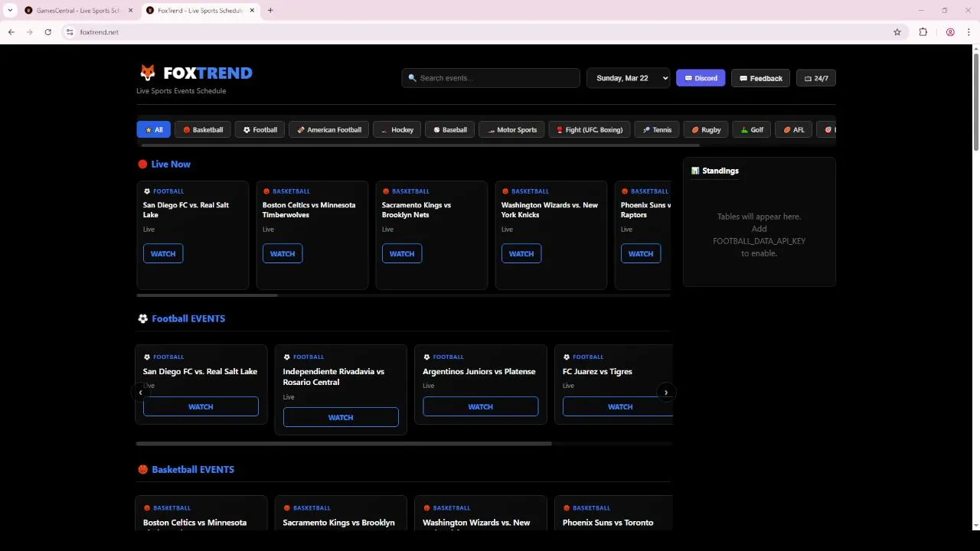Watch Phoenix Suns game in Live Now
Image resolution: width=980 pixels, height=551 pixels.
point(641,254)
